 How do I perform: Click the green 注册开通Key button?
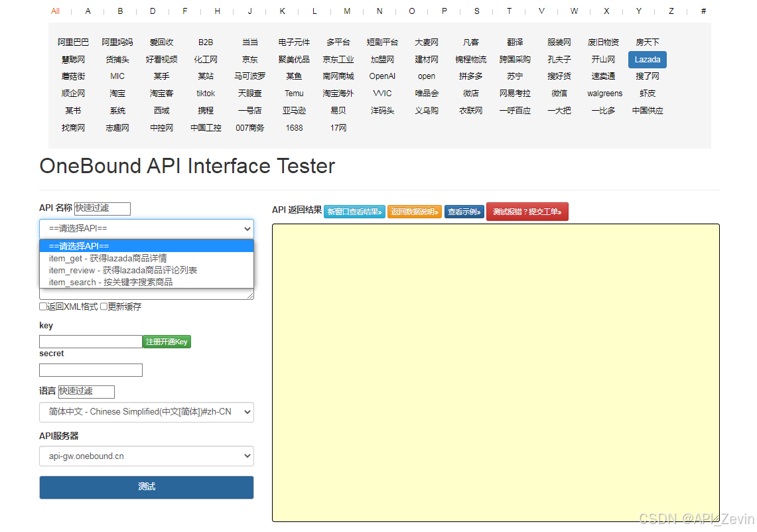coord(167,342)
